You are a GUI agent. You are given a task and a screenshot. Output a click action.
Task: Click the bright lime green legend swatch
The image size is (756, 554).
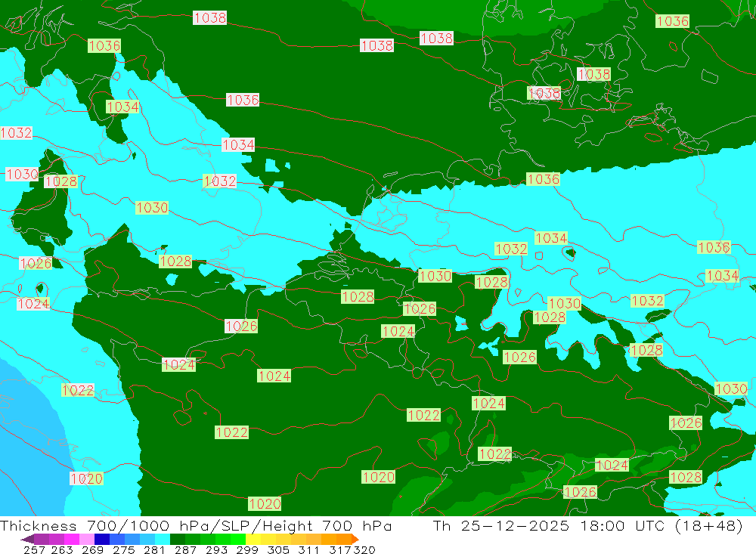click(238, 539)
